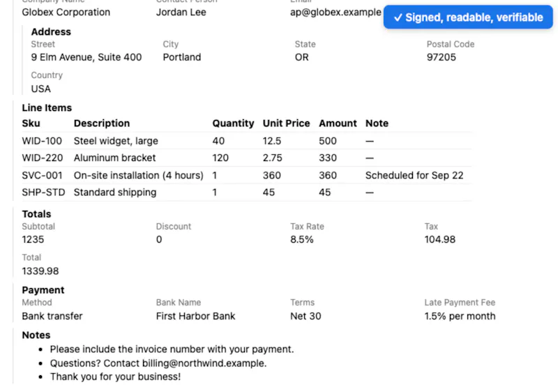
Task: Click the Amount column header
Action: (338, 123)
